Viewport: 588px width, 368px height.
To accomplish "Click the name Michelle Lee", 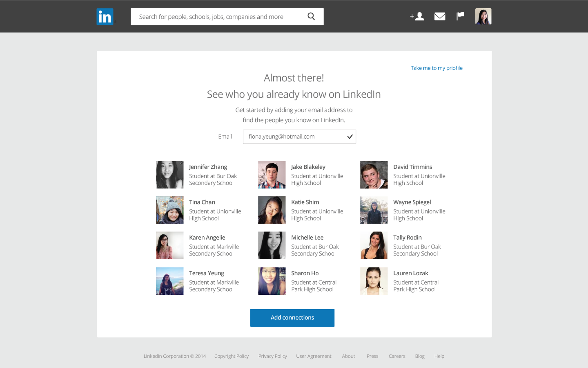I will pyautogui.click(x=307, y=238).
